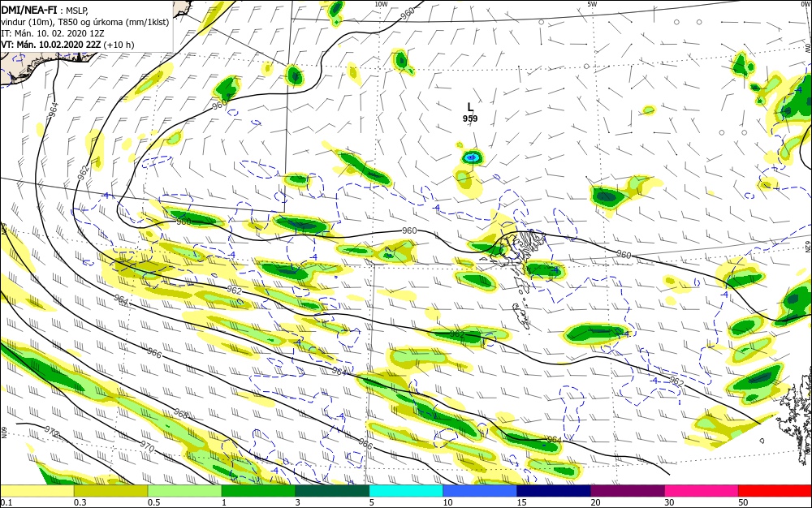Click the 968 isobar label
The width and height of the screenshot is (812, 508).
coord(181,414)
